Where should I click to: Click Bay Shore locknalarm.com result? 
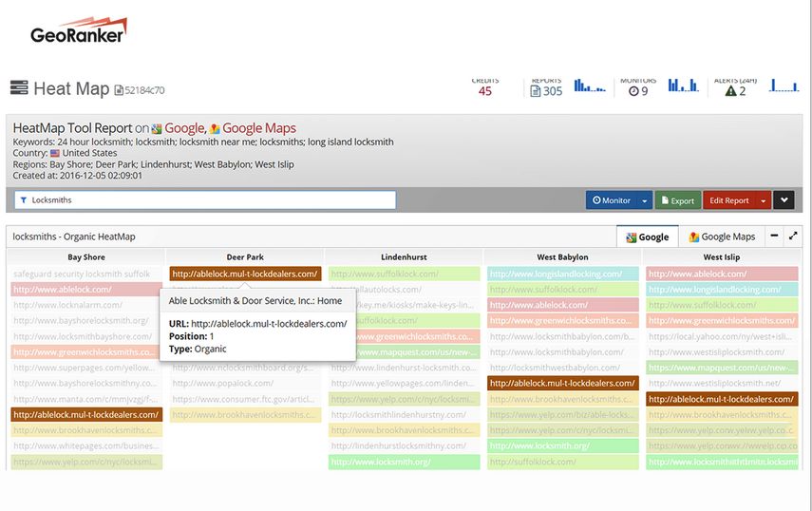(x=86, y=305)
